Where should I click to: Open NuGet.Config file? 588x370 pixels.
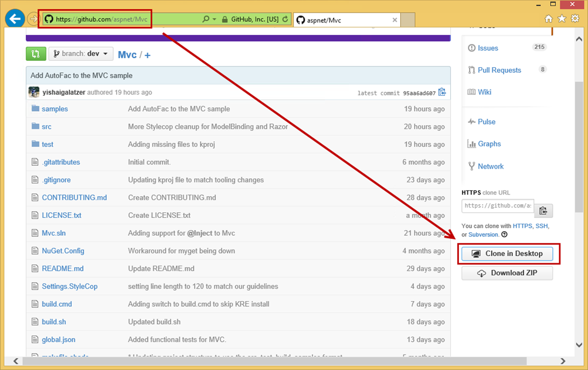tap(63, 251)
